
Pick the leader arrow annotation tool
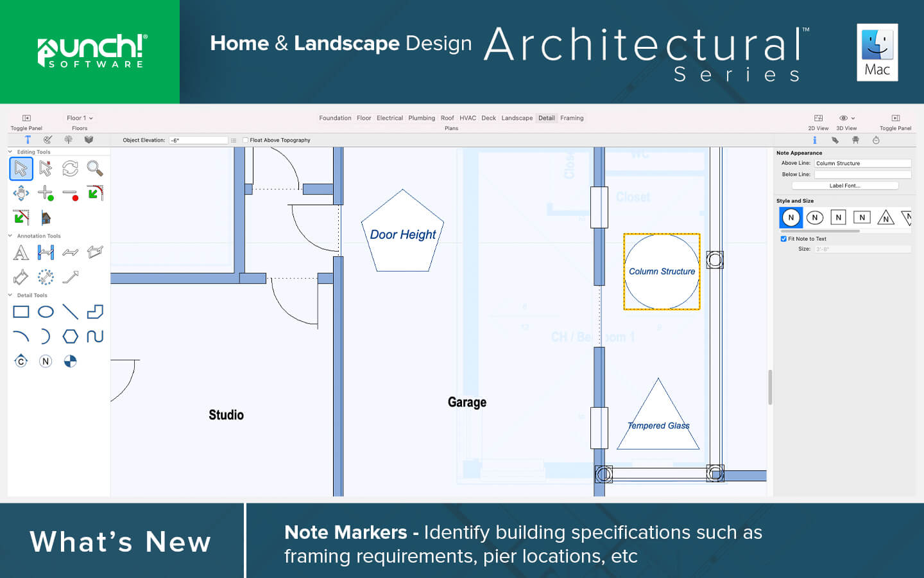[x=71, y=277]
